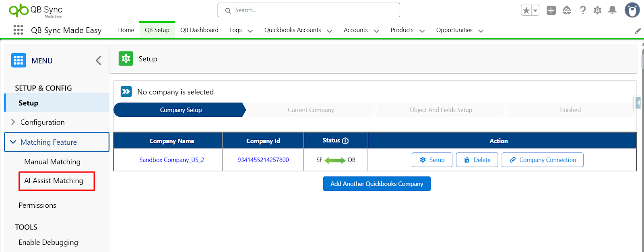Click the blue MENU grid icon
Screen dimensions: 644x252
tap(19, 60)
